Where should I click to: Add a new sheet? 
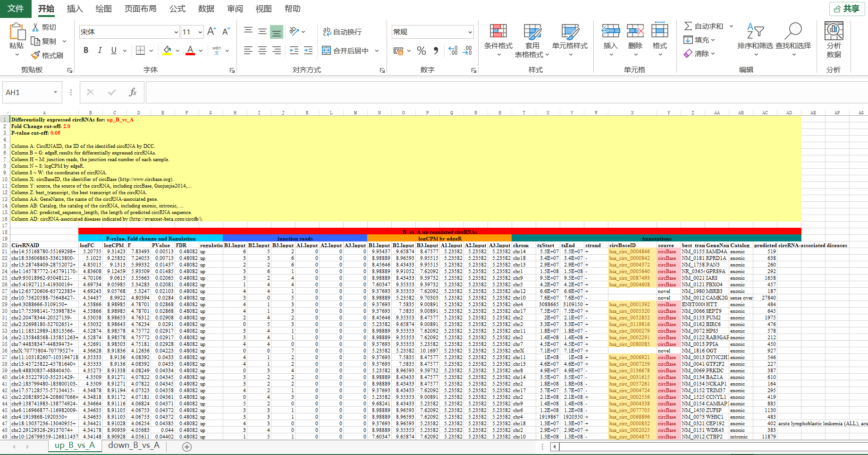point(187,446)
